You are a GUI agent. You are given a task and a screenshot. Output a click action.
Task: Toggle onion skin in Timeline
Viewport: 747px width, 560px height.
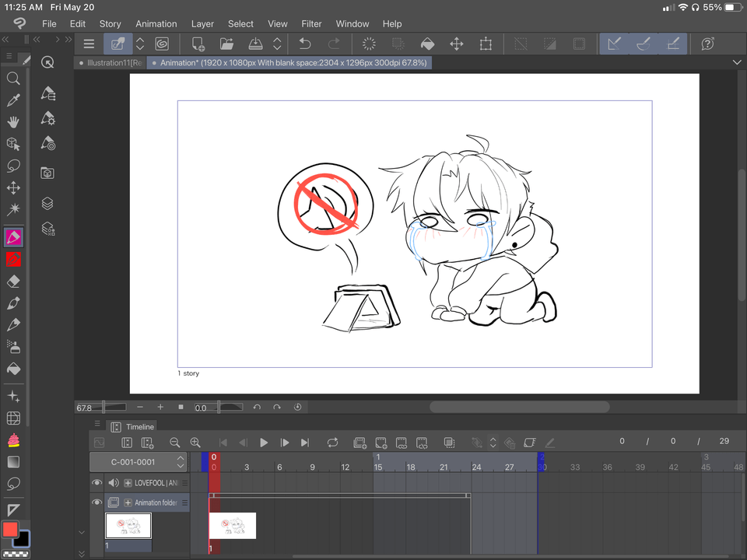pyautogui.click(x=449, y=443)
